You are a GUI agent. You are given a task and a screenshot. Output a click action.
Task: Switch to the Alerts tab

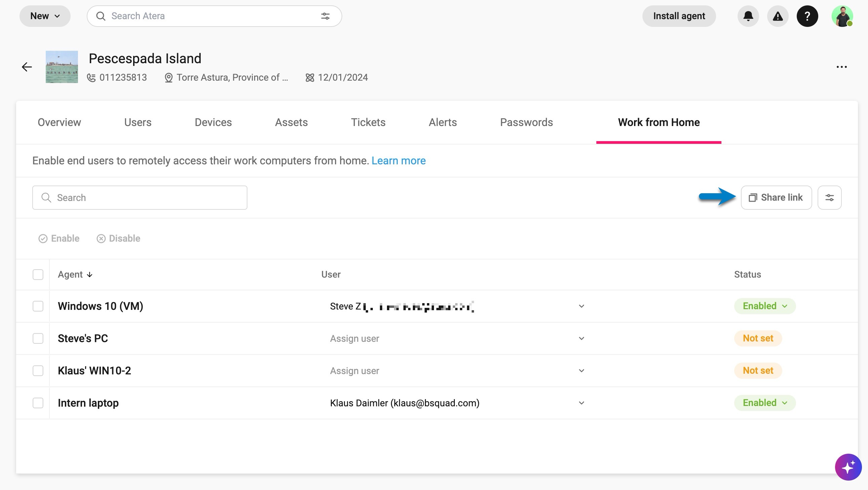click(x=443, y=122)
